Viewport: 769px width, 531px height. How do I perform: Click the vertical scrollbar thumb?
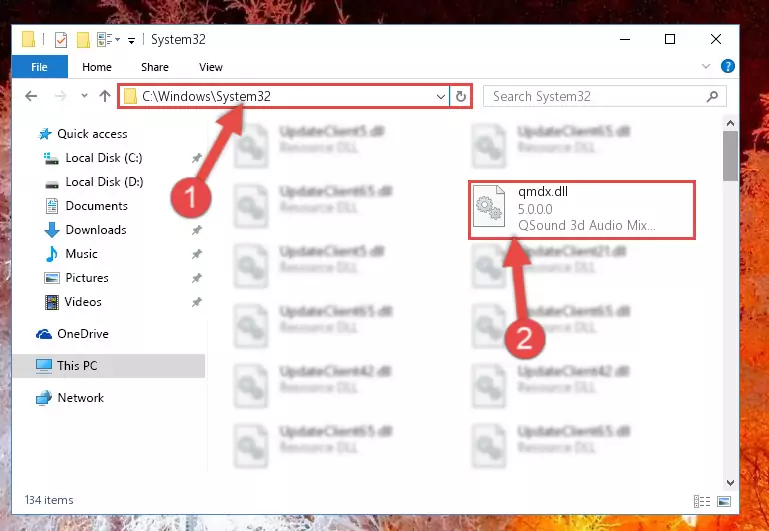pos(730,155)
